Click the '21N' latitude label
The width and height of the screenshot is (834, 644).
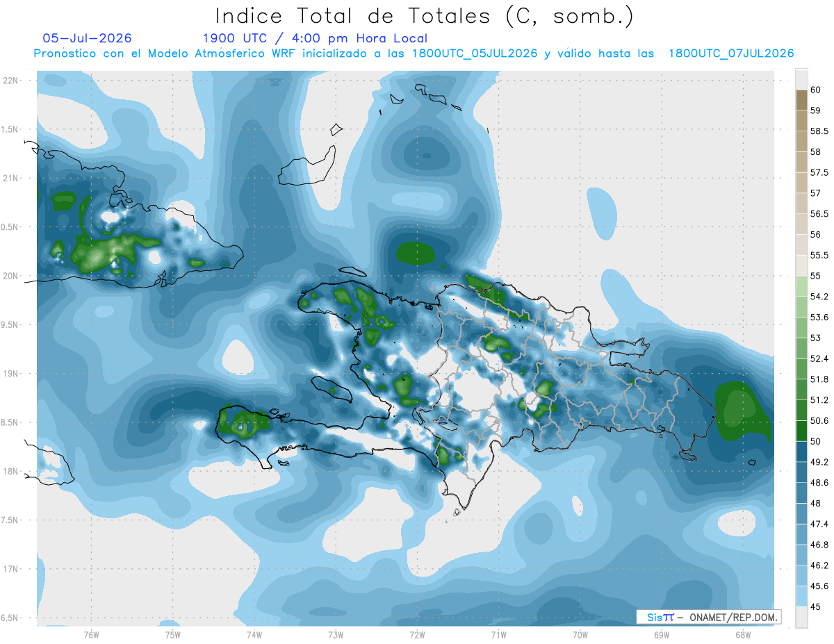[x=10, y=179]
